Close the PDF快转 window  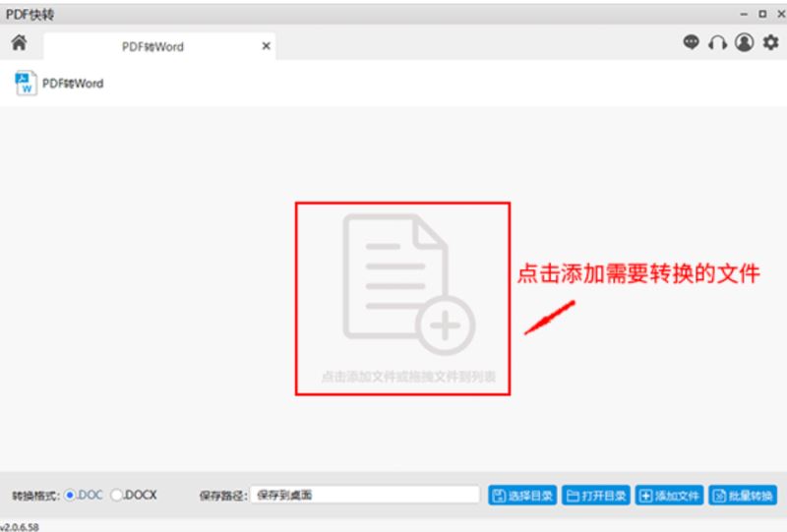click(781, 14)
